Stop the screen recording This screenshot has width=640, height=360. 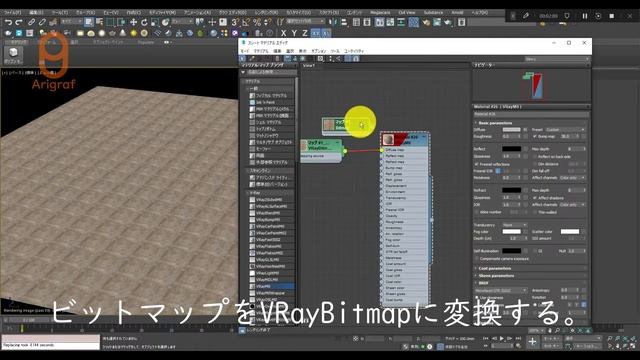[611, 16]
